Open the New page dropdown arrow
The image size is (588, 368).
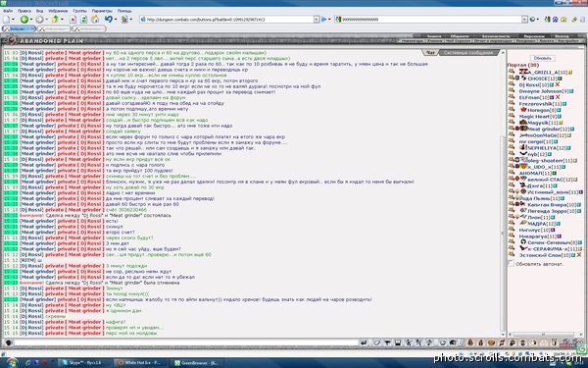13,20
